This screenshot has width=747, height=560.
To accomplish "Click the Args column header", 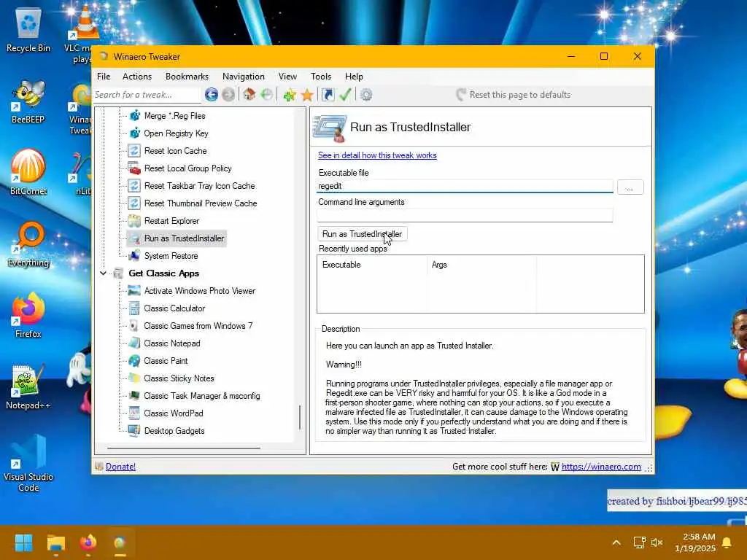I will coord(481,265).
